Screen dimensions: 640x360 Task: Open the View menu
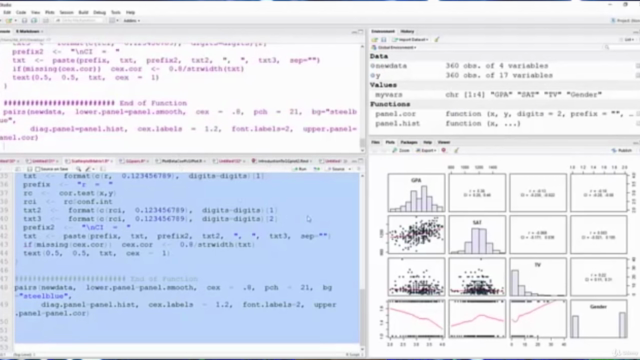(x=36, y=13)
